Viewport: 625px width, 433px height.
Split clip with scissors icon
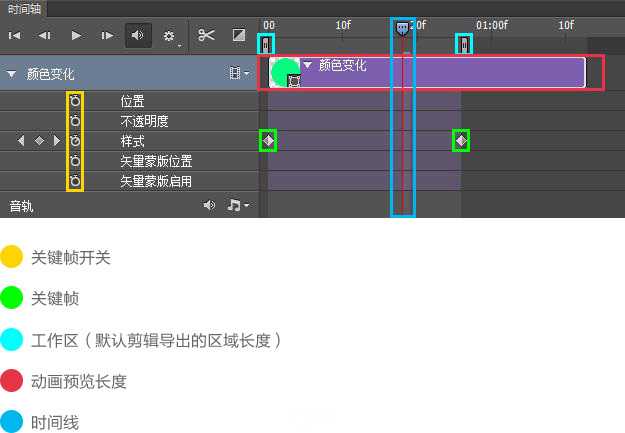point(206,36)
